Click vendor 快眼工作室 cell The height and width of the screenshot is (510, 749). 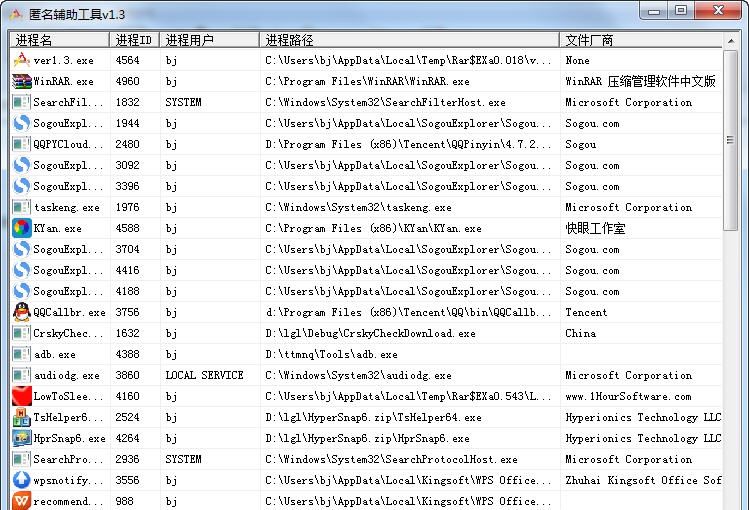(x=595, y=228)
